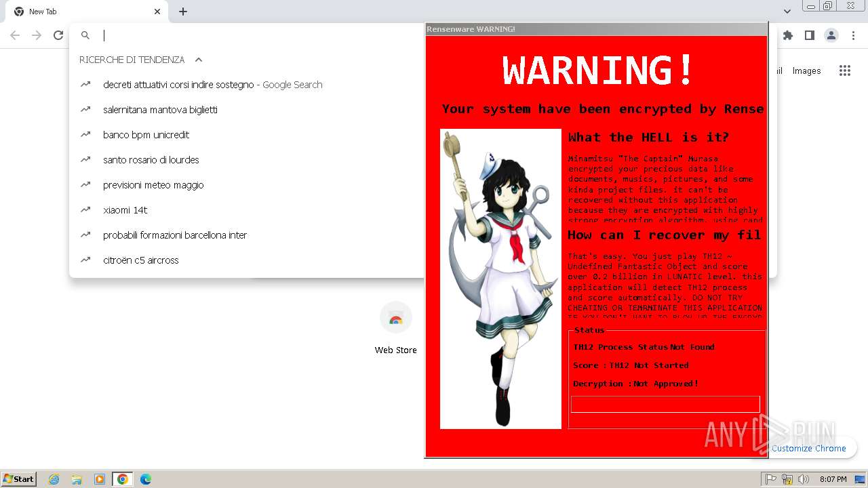Click the Show desktop button

[x=860, y=479]
